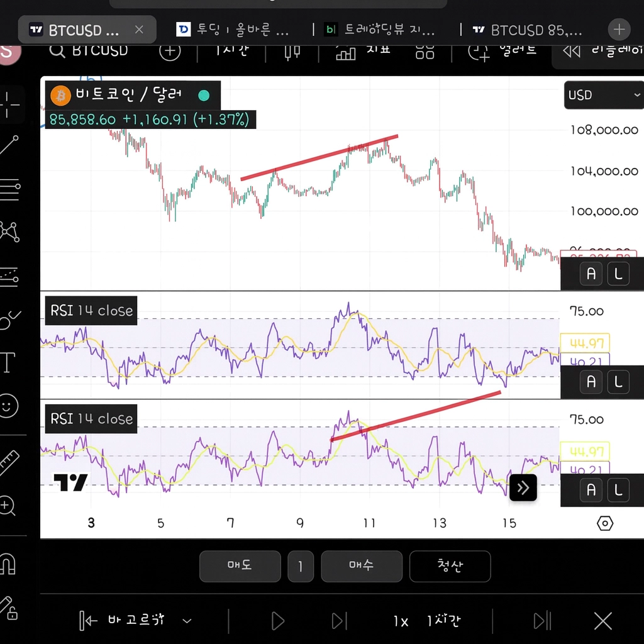Viewport: 644px width, 644px height.
Task: Play the bar replay
Action: 277,621
